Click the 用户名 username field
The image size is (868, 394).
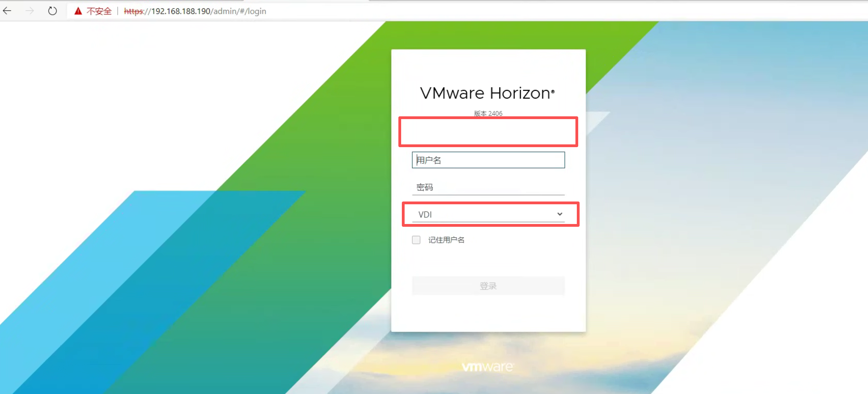488,160
